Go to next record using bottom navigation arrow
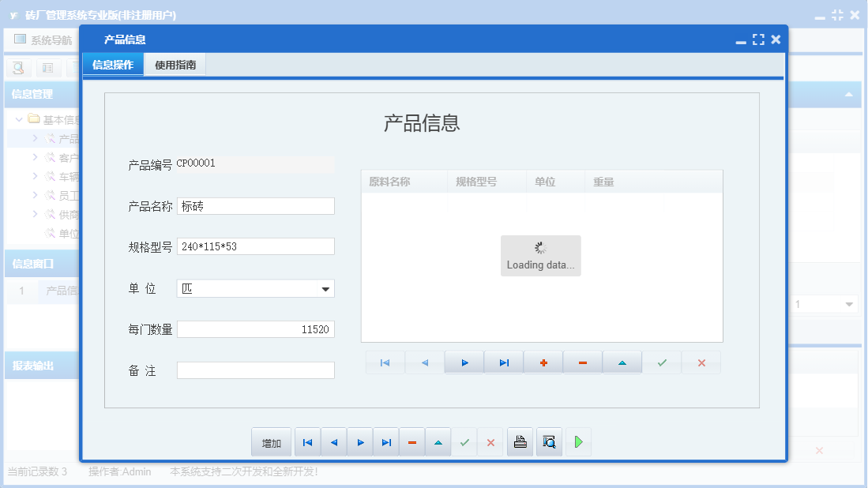This screenshot has width=868, height=488. point(359,442)
